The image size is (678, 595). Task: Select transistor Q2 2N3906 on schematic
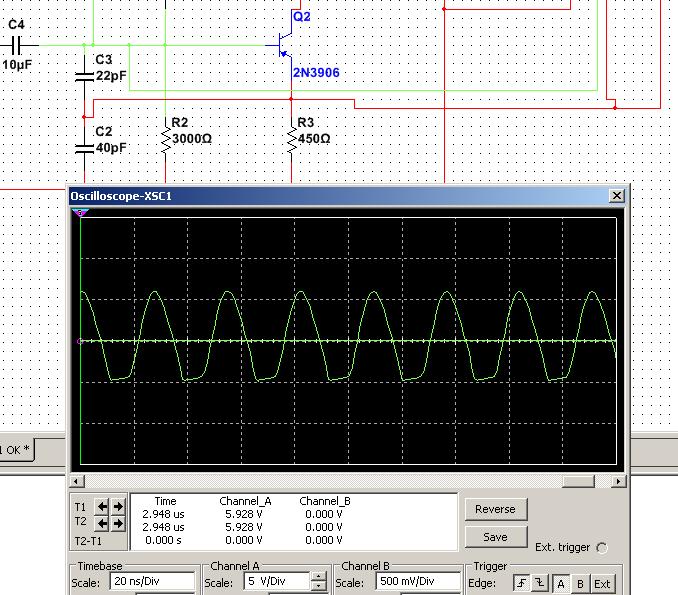(285, 45)
